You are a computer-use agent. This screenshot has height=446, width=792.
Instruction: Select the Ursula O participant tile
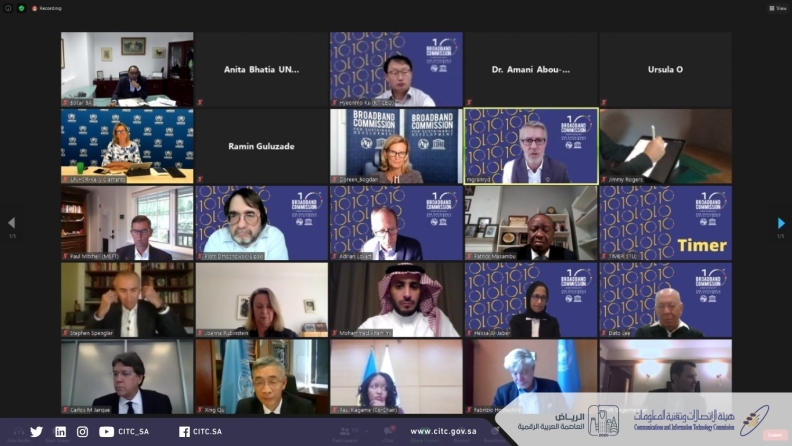point(666,69)
